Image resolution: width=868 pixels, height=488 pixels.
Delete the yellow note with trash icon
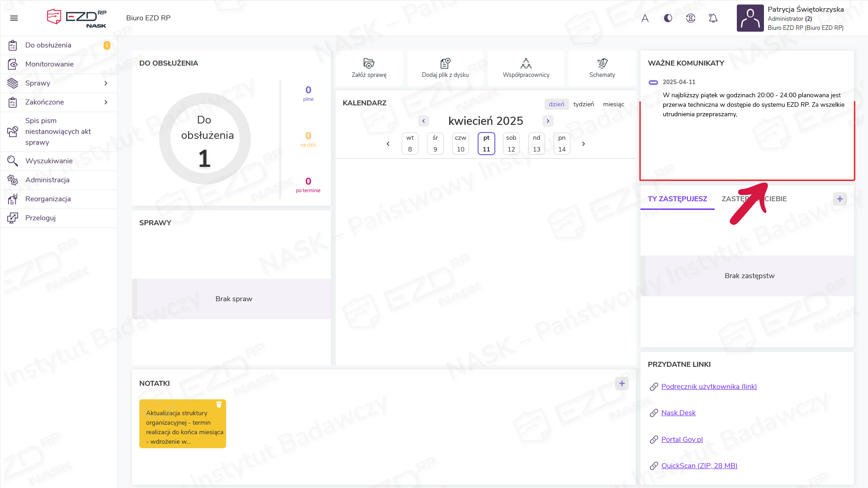[219, 404]
